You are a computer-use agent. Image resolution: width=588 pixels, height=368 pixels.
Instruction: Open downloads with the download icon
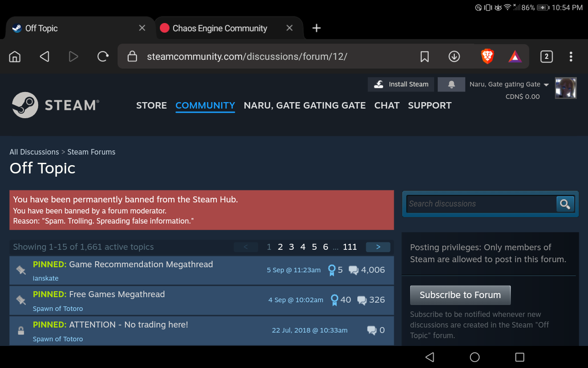coord(454,57)
